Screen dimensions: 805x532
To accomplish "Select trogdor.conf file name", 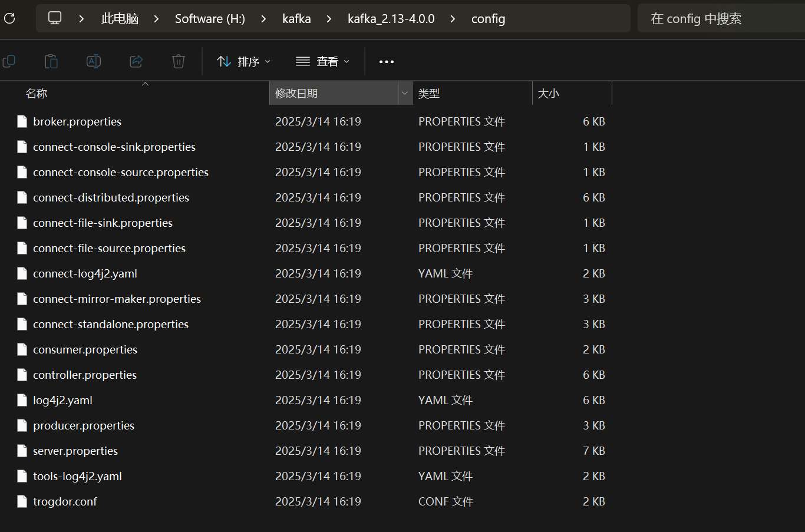I will 65,501.
